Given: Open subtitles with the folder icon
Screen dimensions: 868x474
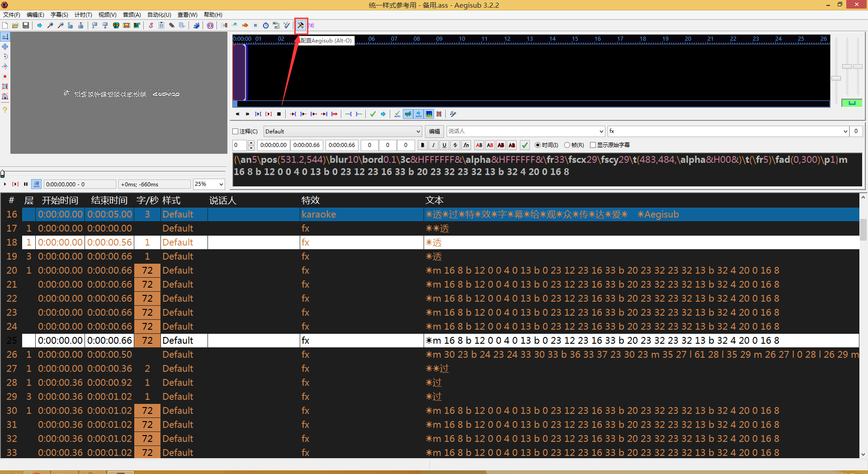Looking at the screenshot, I should tap(15, 25).
